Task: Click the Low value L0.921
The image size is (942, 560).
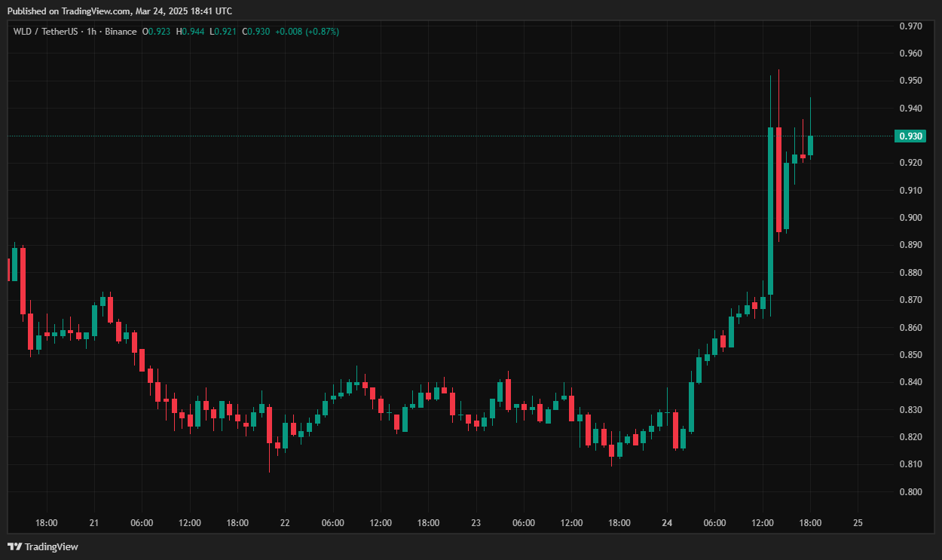Action: point(223,32)
